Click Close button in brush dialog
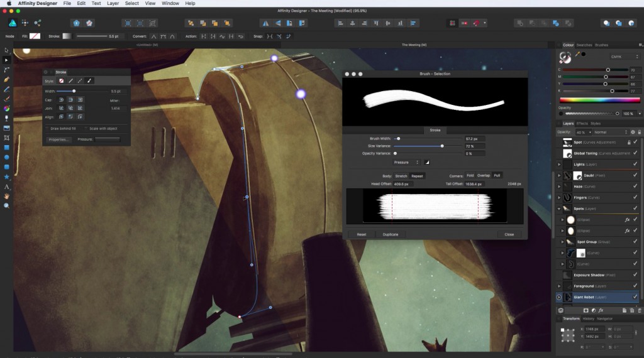The height and width of the screenshot is (358, 644). coord(509,234)
